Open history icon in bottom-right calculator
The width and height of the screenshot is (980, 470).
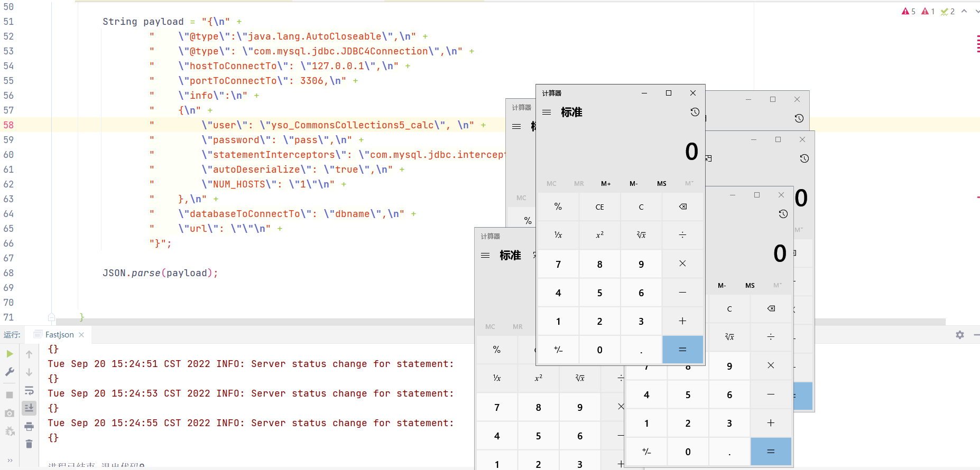pos(783,214)
